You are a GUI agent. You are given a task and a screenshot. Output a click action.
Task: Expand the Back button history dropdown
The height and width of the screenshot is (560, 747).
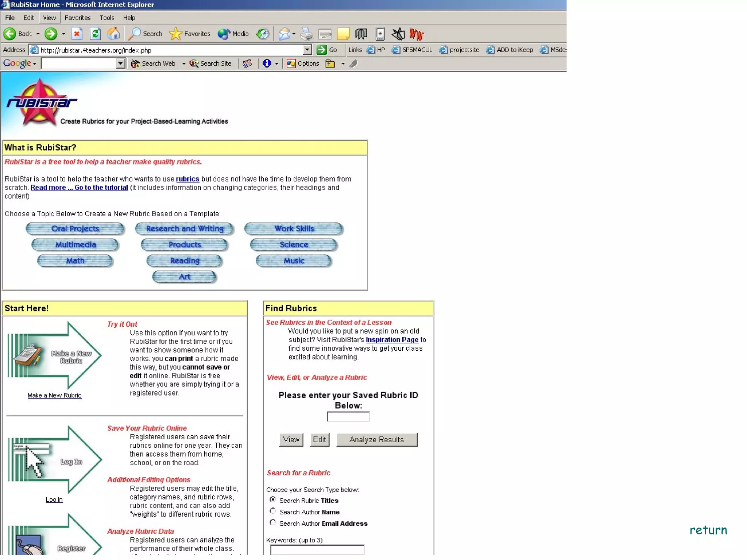click(x=38, y=34)
